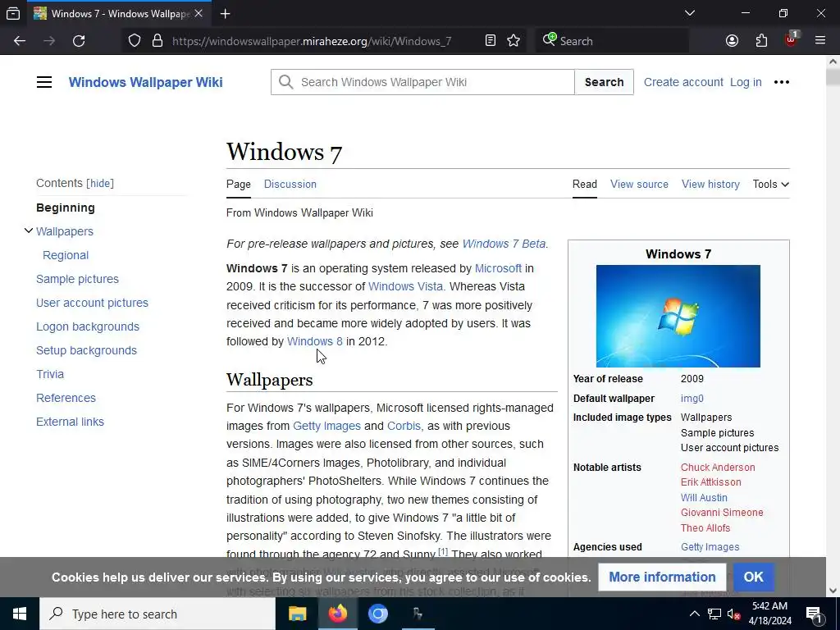Bookmark this page with the star icon
This screenshot has width=840, height=630.
click(514, 41)
